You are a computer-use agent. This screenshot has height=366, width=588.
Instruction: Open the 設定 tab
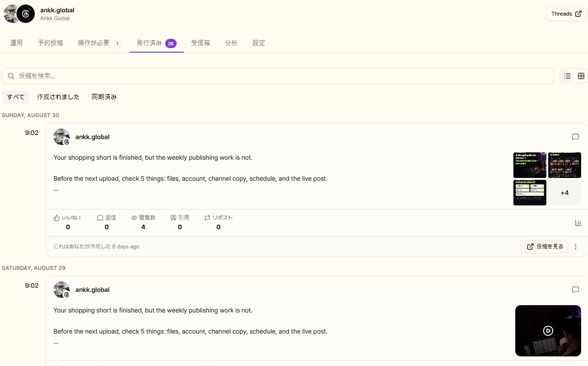click(x=259, y=43)
